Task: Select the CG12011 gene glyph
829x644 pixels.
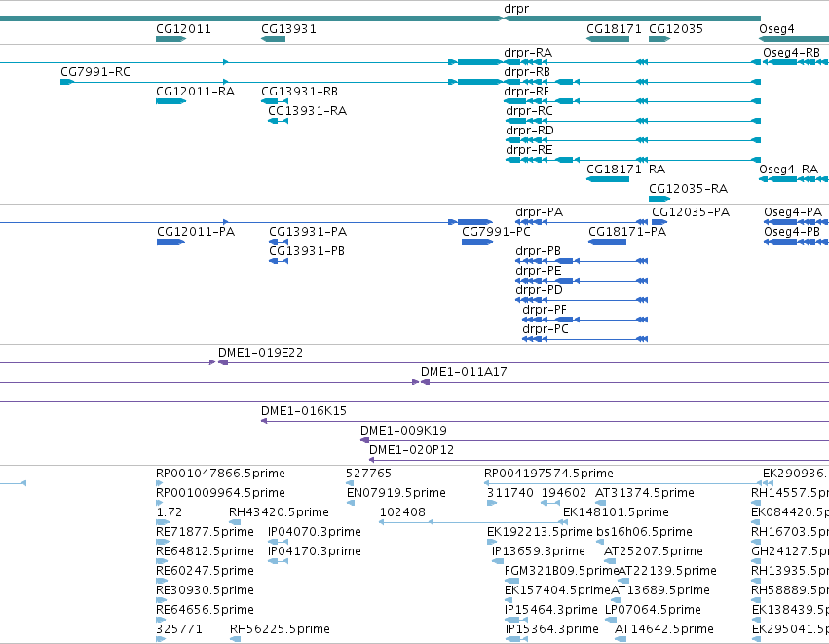Action: pos(170,39)
